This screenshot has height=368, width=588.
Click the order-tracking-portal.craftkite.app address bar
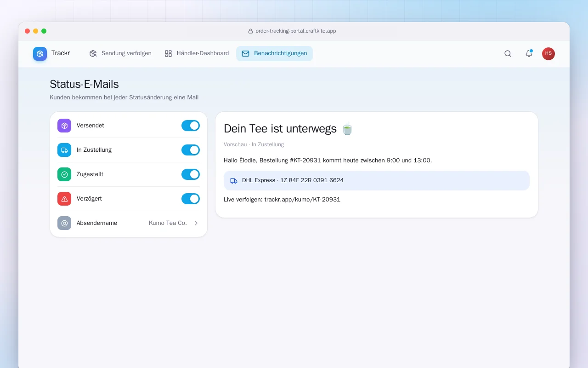[292, 31]
